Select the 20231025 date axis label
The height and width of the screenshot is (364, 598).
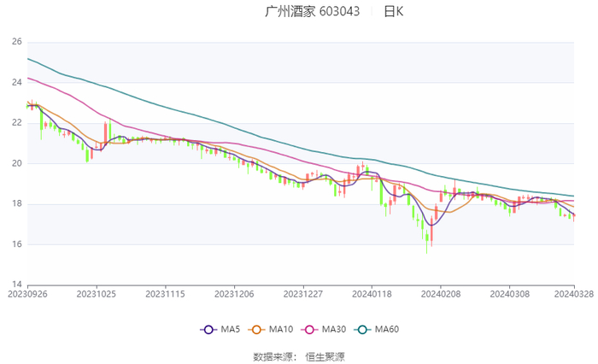coord(97,292)
